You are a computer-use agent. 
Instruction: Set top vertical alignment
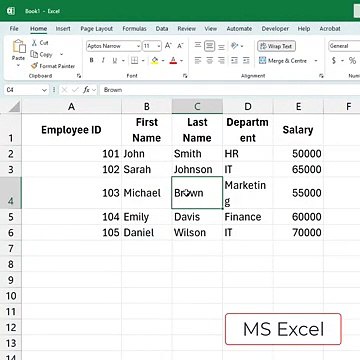pos(198,46)
